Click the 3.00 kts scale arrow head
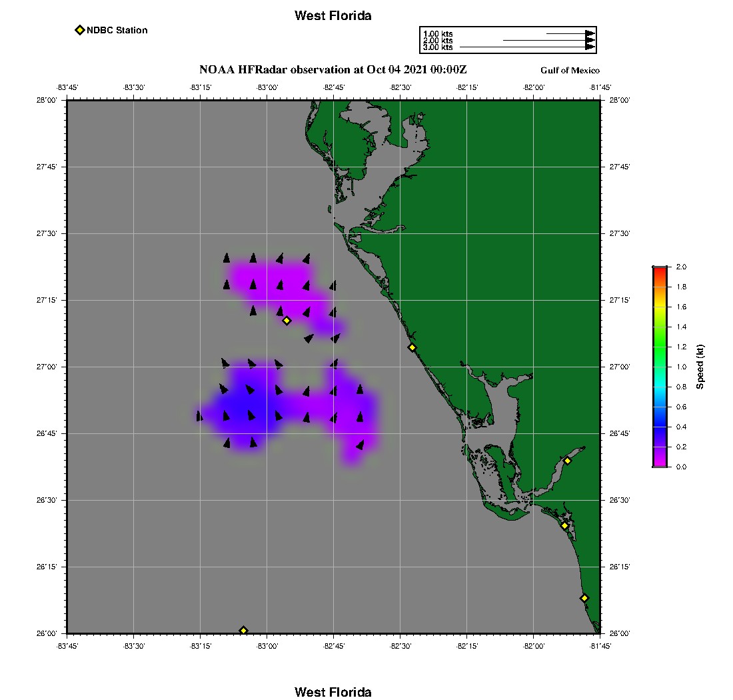733x700 pixels. [590, 47]
